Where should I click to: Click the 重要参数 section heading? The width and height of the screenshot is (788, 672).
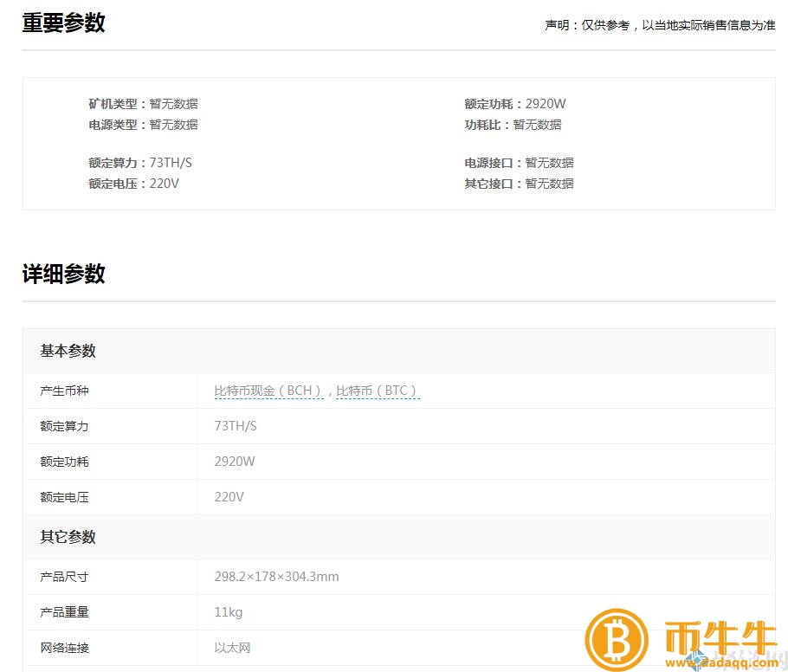click(x=62, y=23)
